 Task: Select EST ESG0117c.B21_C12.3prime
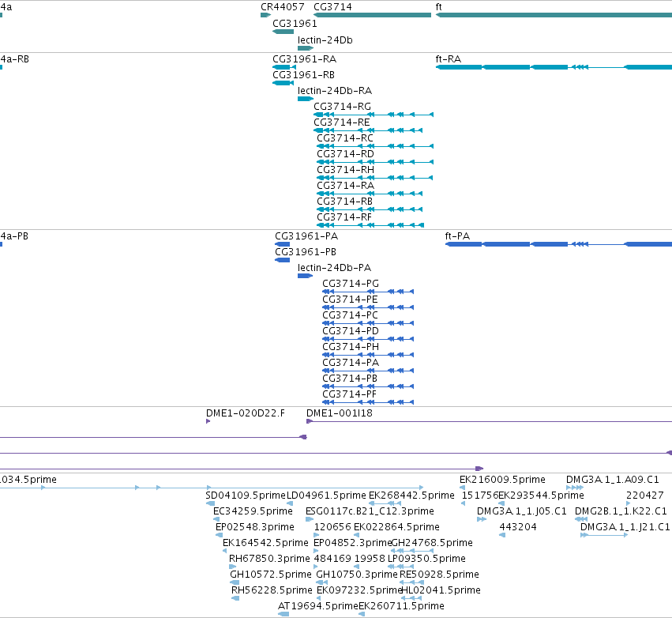310,519
